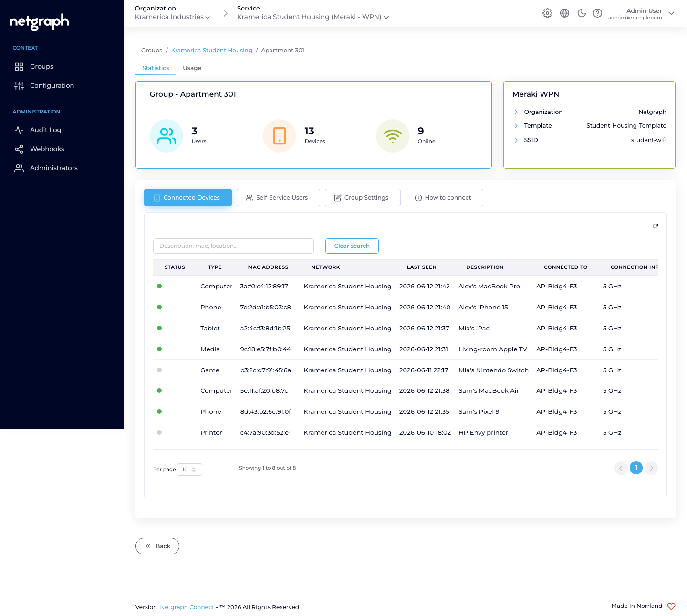687x616 pixels.
Task: Open the Per page selector
Action: click(x=189, y=470)
